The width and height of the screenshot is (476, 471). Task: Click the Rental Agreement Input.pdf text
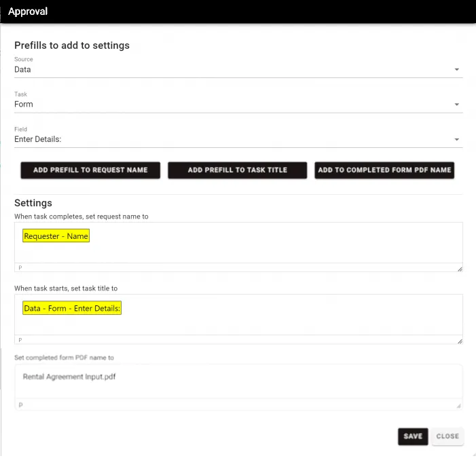69,377
